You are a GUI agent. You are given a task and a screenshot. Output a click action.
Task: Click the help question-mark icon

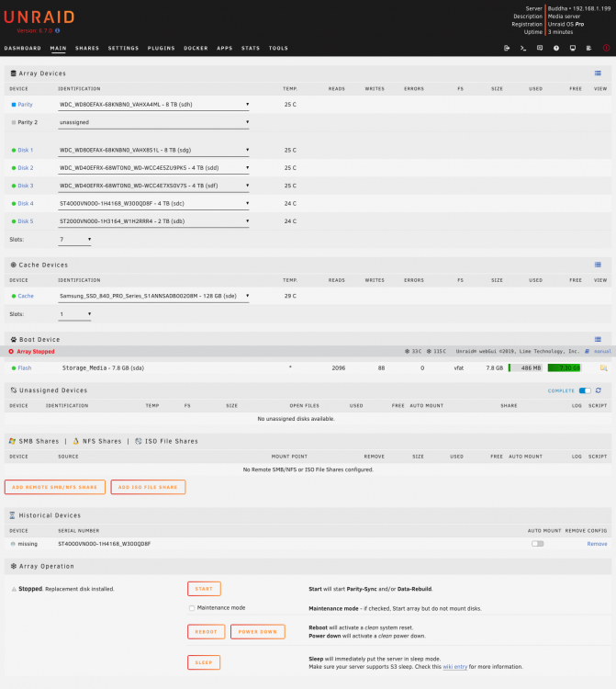click(556, 48)
